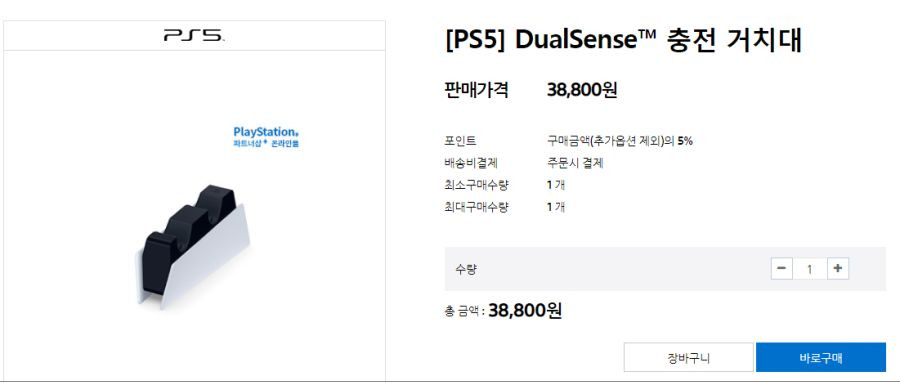Viewport: 900px width, 382px height.
Task: Click the 판매가격 label
Action: click(476, 90)
